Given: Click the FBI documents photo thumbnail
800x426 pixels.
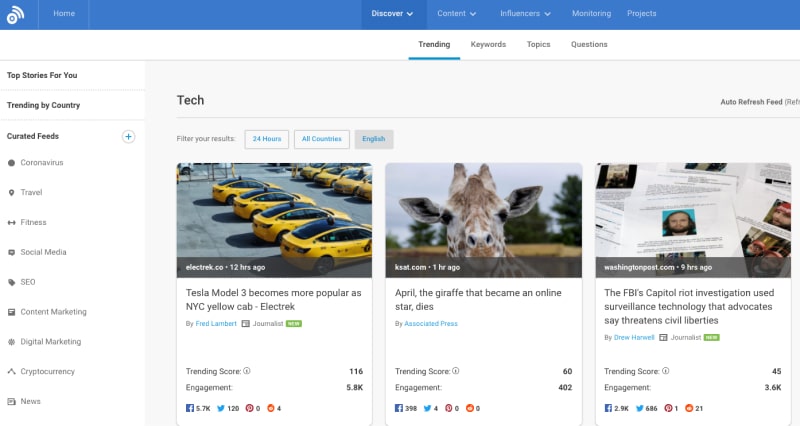Looking at the screenshot, I should point(693,220).
